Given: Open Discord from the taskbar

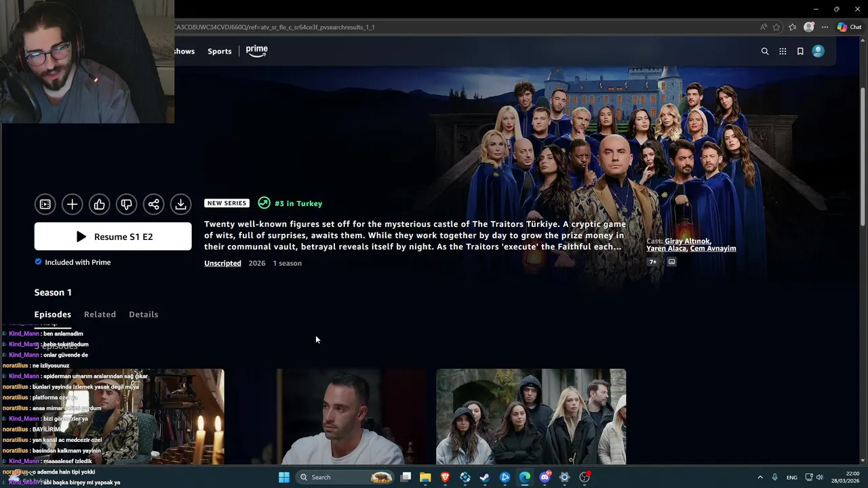Looking at the screenshot, I should (545, 477).
